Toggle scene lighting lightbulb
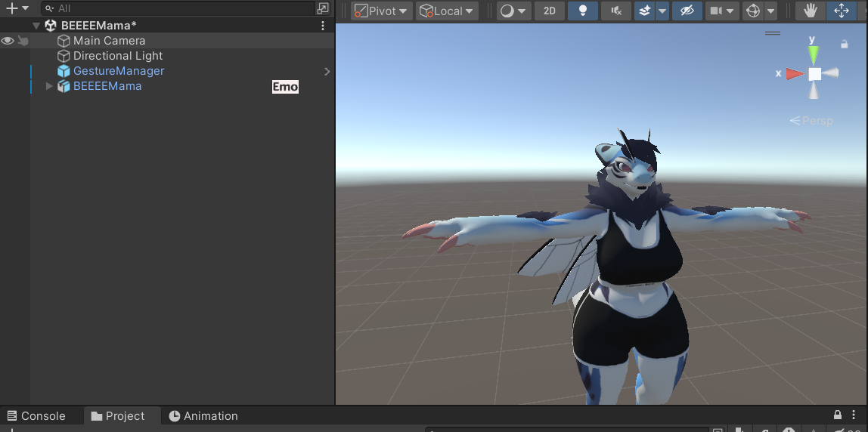The height and width of the screenshot is (432, 868). pos(582,11)
